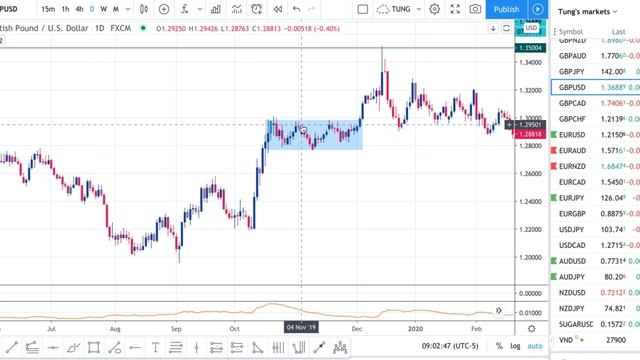This screenshot has width=640, height=360.
Task: Select GBPJPY in the watchlist
Action: point(596,71)
